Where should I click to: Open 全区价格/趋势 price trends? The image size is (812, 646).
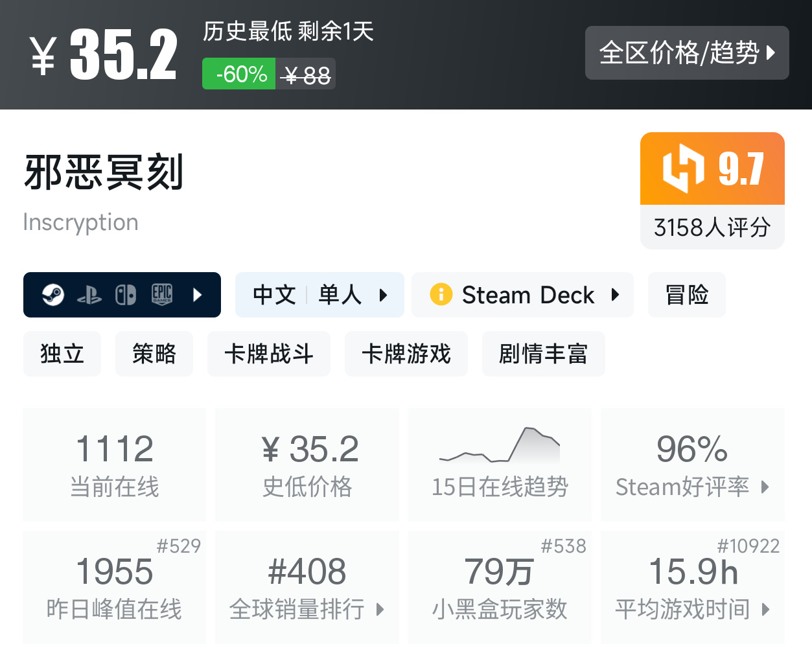(686, 52)
